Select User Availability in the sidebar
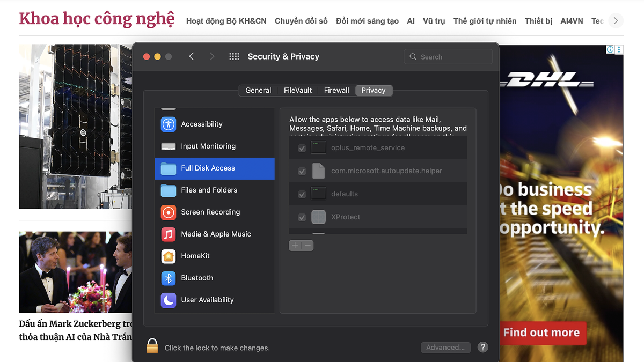This screenshot has width=644, height=362. point(214,300)
